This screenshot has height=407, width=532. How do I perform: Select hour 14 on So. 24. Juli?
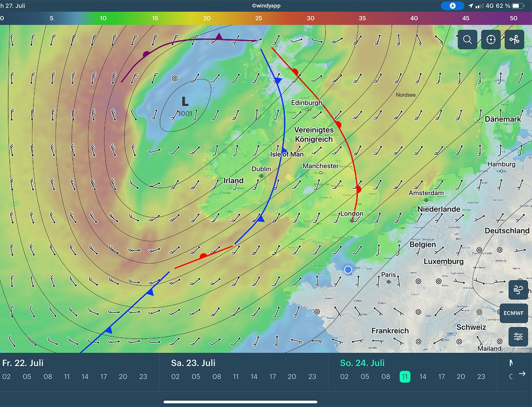[x=423, y=377]
